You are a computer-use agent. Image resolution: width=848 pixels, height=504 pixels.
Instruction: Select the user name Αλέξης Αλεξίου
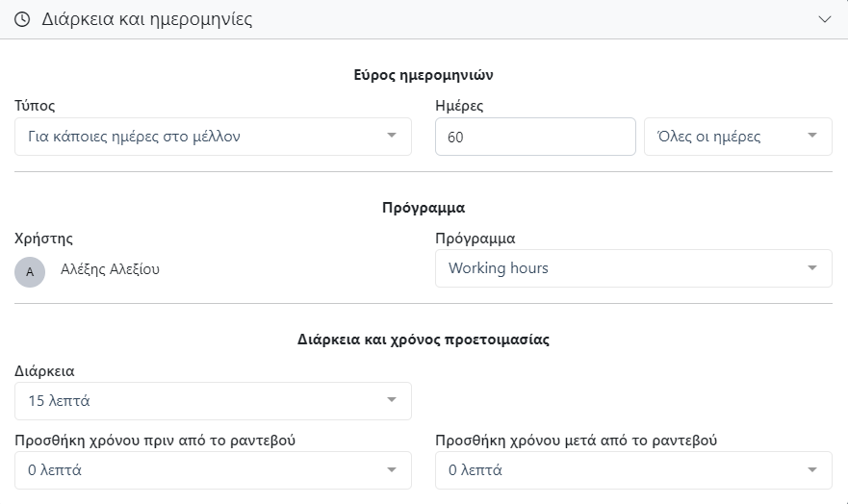point(110,269)
